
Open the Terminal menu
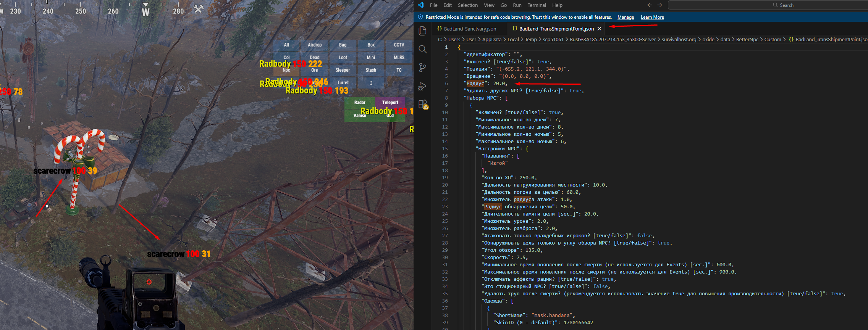tap(537, 5)
